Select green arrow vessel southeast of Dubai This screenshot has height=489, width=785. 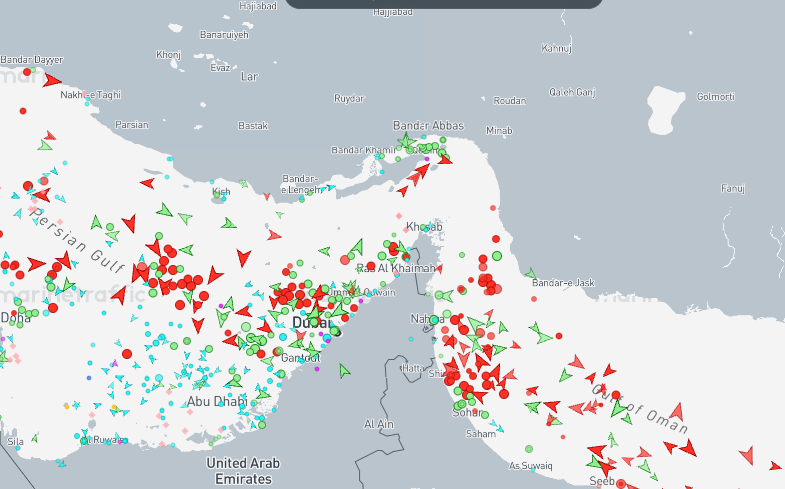point(345,370)
